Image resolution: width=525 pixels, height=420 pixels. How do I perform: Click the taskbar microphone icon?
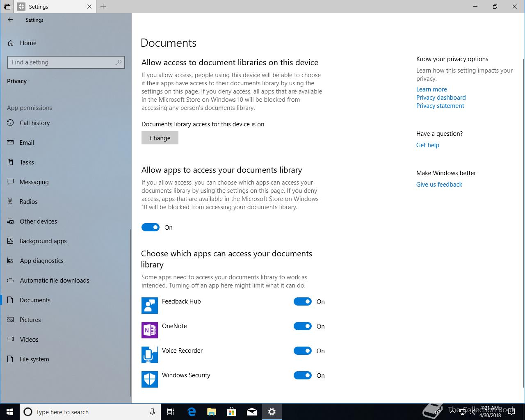click(153, 412)
